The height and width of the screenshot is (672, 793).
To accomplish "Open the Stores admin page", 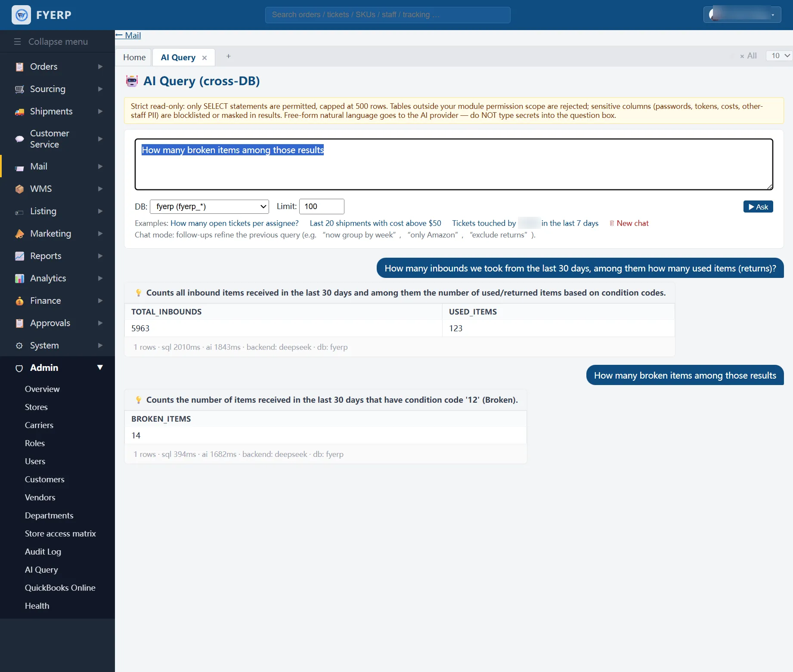I will click(x=36, y=407).
